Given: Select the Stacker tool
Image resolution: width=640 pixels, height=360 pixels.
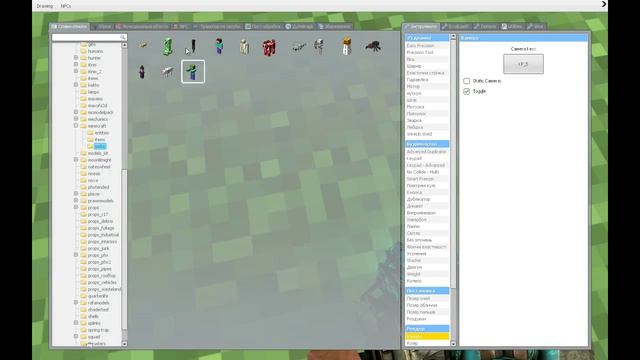Looking at the screenshot, I should click(x=427, y=260).
